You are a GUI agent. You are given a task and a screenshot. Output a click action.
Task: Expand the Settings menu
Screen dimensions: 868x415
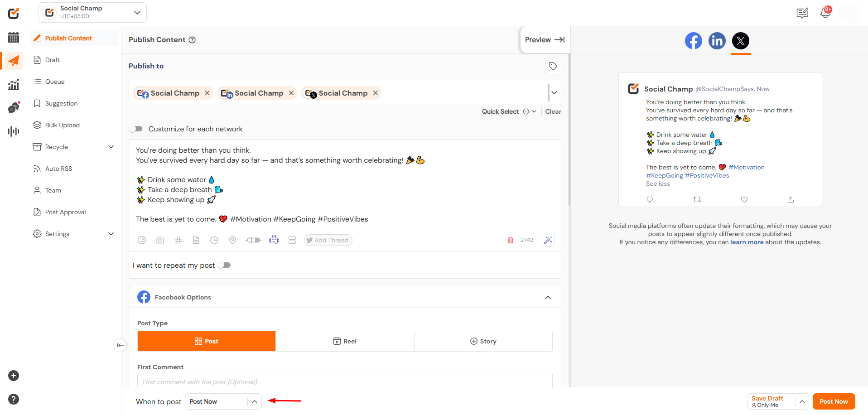pyautogui.click(x=74, y=234)
